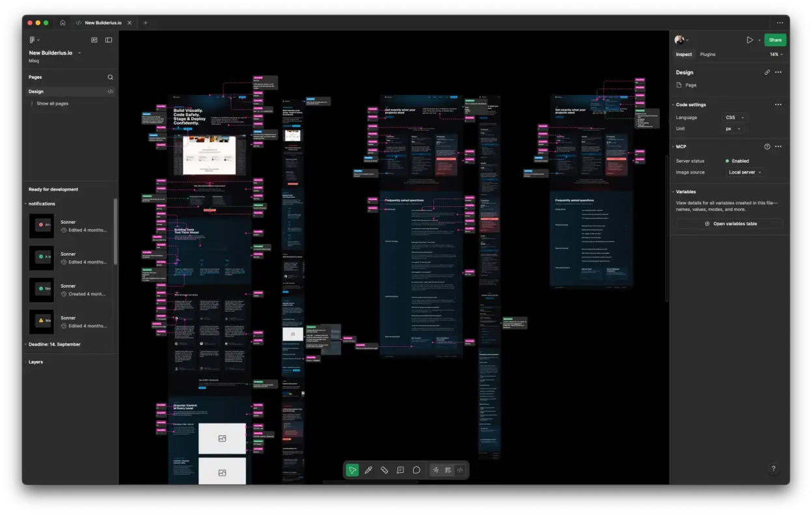Open the Local server image source dropdown
The width and height of the screenshot is (812, 514).
[x=744, y=172]
